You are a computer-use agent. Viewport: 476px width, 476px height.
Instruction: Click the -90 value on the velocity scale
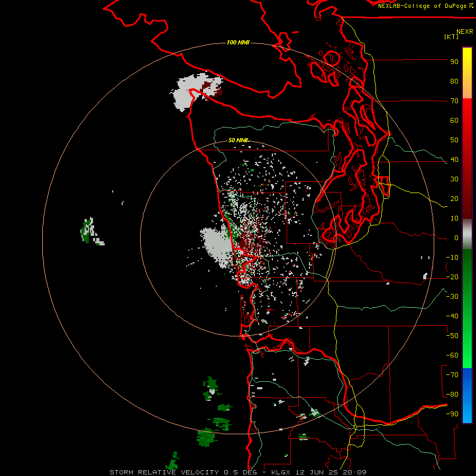click(x=452, y=414)
